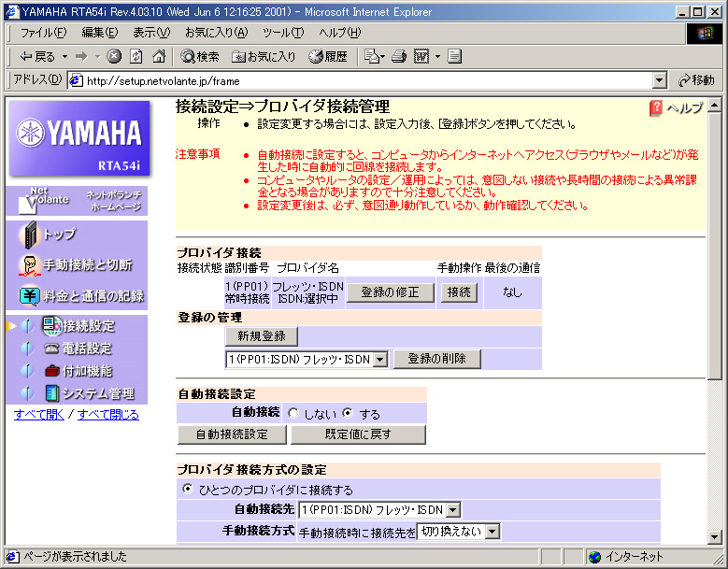Open the ファイル(F) menu
This screenshot has height=569, width=728.
(43, 33)
